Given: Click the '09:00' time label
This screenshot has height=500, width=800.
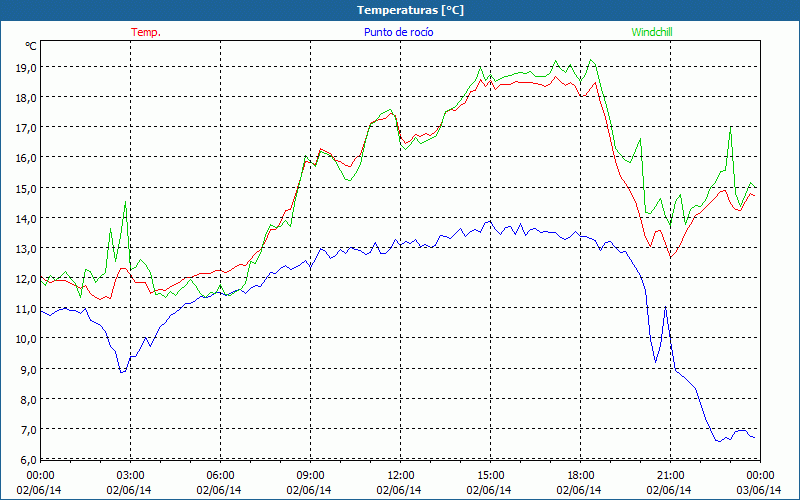Looking at the screenshot, I should pos(309,476).
